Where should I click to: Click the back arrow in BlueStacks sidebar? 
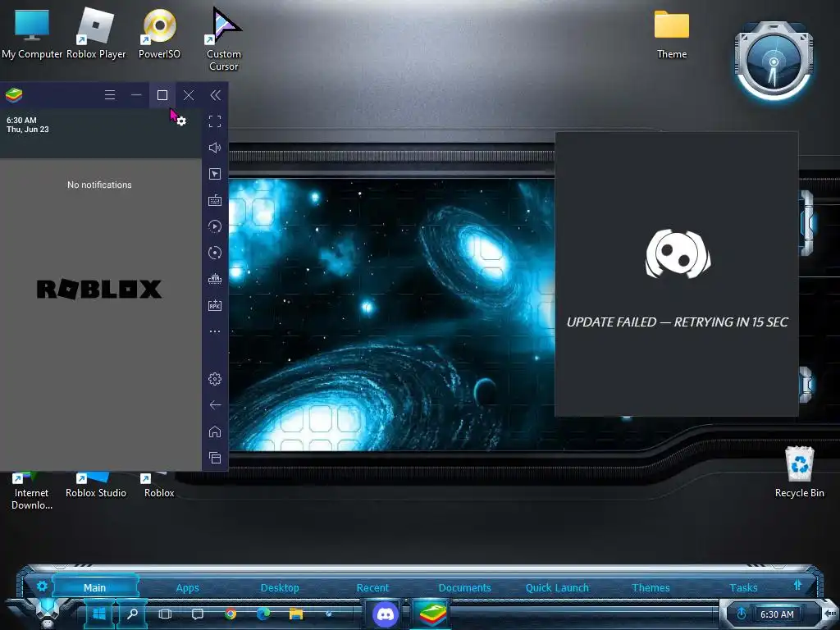tap(215, 405)
